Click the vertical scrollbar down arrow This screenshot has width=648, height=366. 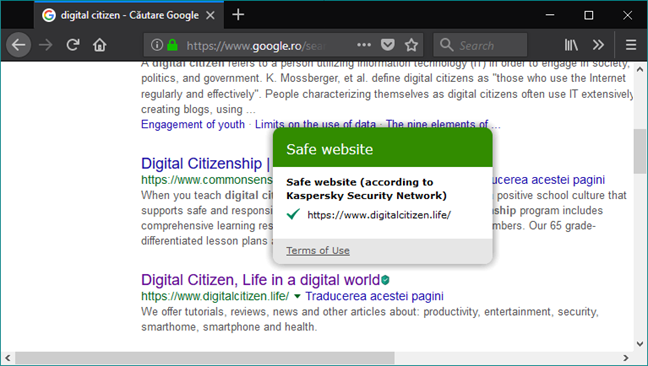tap(640, 344)
